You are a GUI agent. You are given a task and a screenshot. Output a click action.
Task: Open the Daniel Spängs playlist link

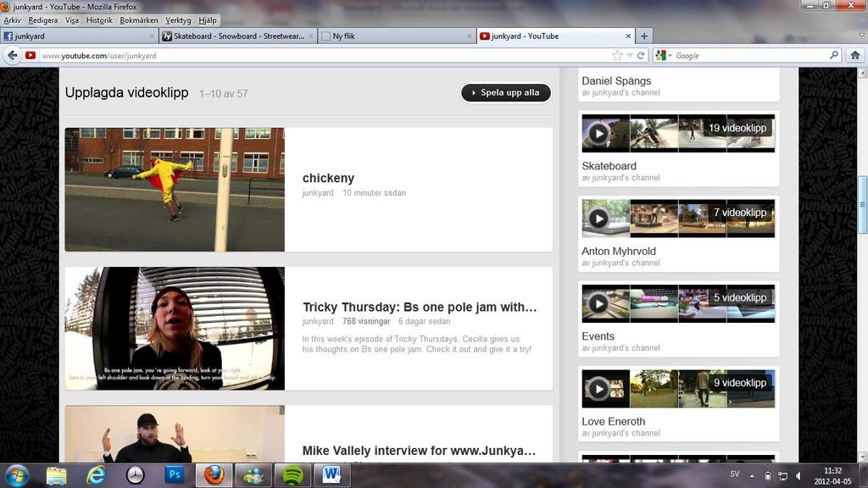pyautogui.click(x=616, y=80)
